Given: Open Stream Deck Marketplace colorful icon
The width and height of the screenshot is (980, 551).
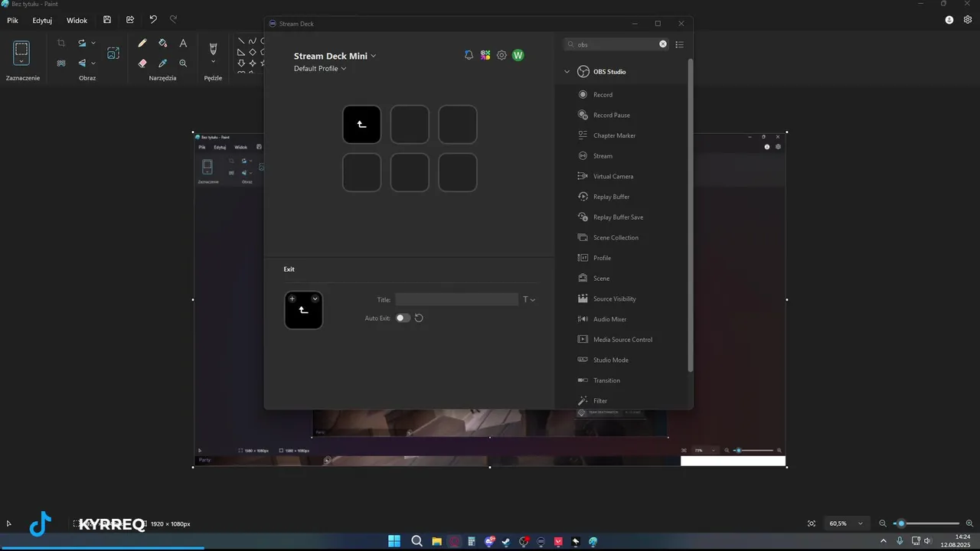Looking at the screenshot, I should coord(485,55).
